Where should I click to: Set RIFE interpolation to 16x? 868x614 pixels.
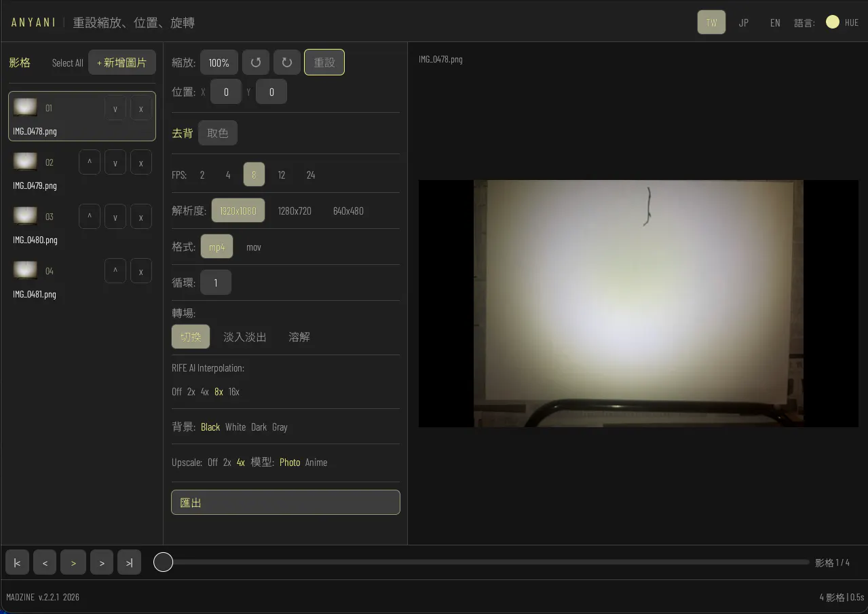point(234,391)
